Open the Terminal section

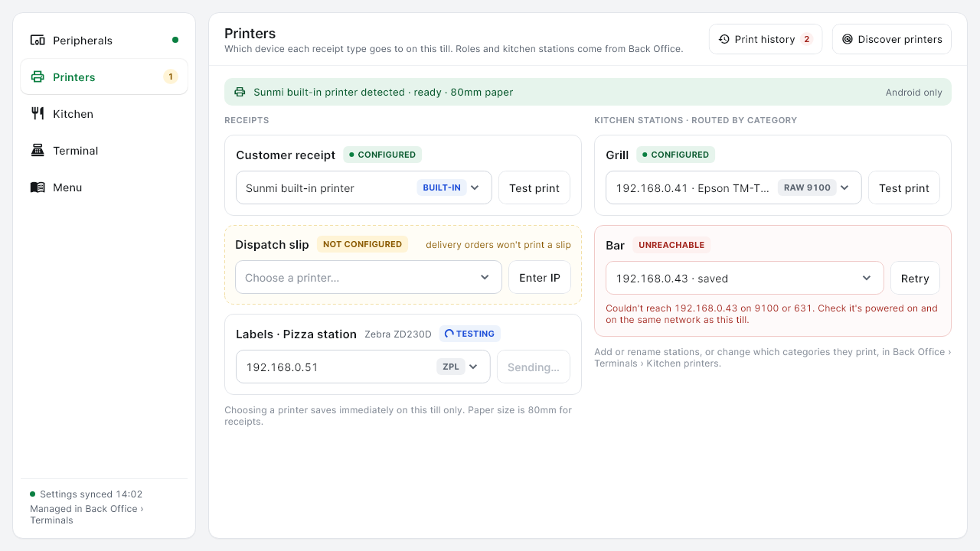tap(104, 150)
